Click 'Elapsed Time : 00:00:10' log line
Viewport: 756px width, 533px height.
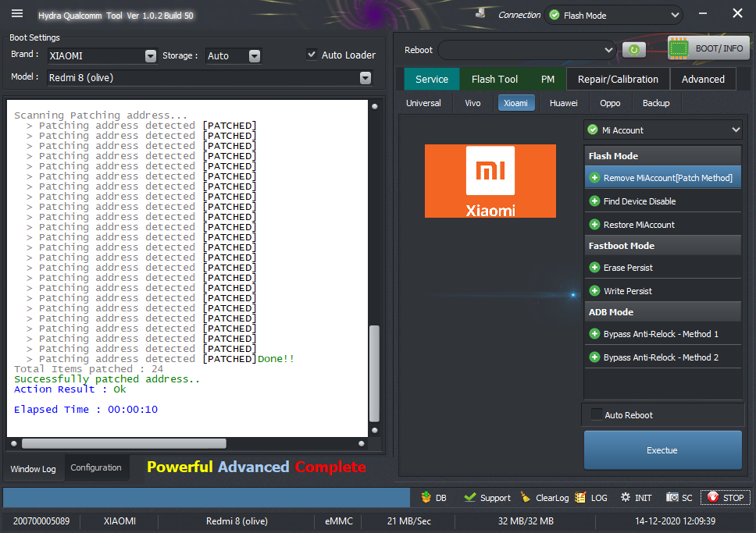coord(86,410)
